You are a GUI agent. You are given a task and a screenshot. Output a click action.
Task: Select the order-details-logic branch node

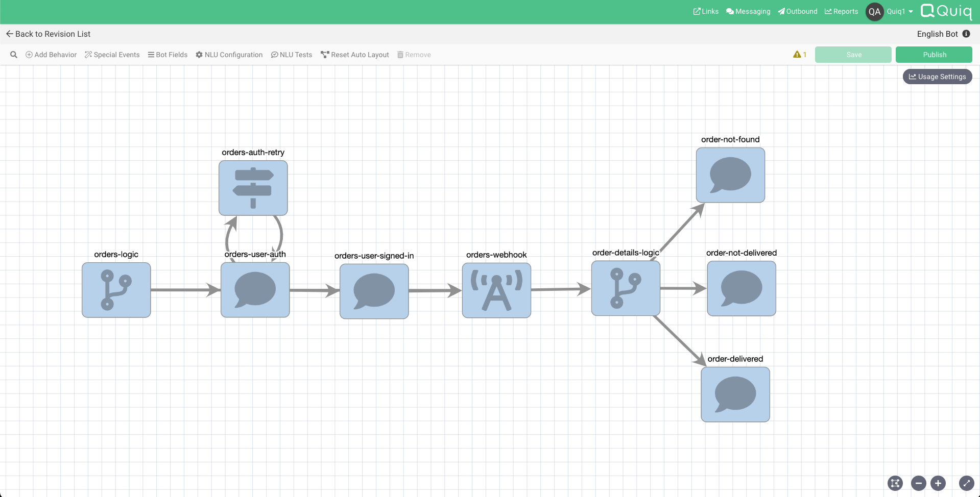coord(626,288)
